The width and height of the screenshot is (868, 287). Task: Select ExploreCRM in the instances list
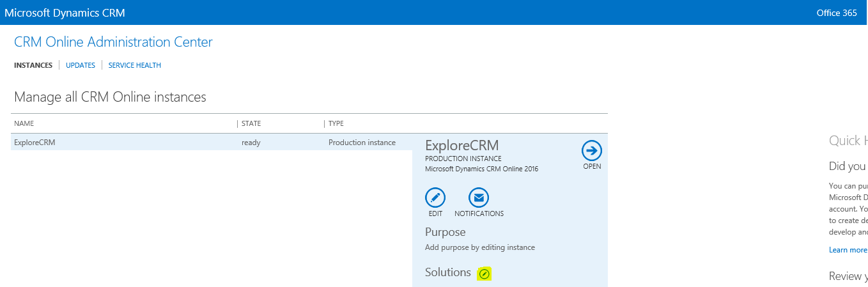(35, 143)
